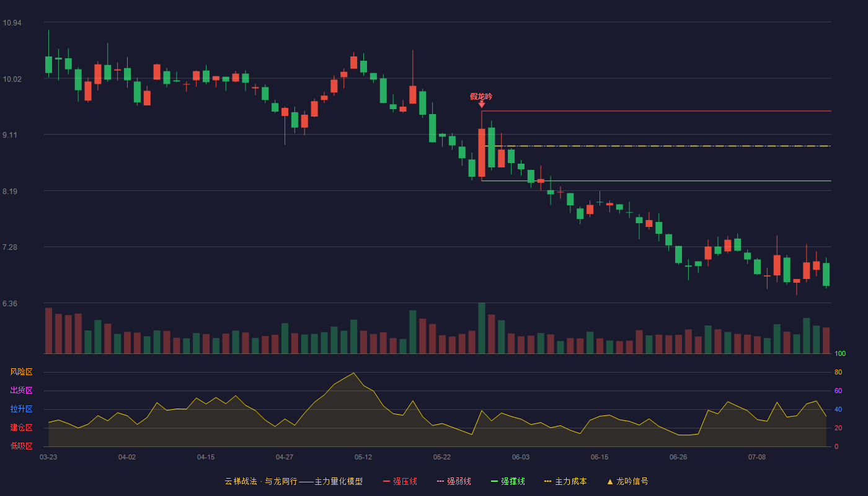Select the 拉升区 zone label
Viewport: 868px width, 496px height.
click(21, 409)
